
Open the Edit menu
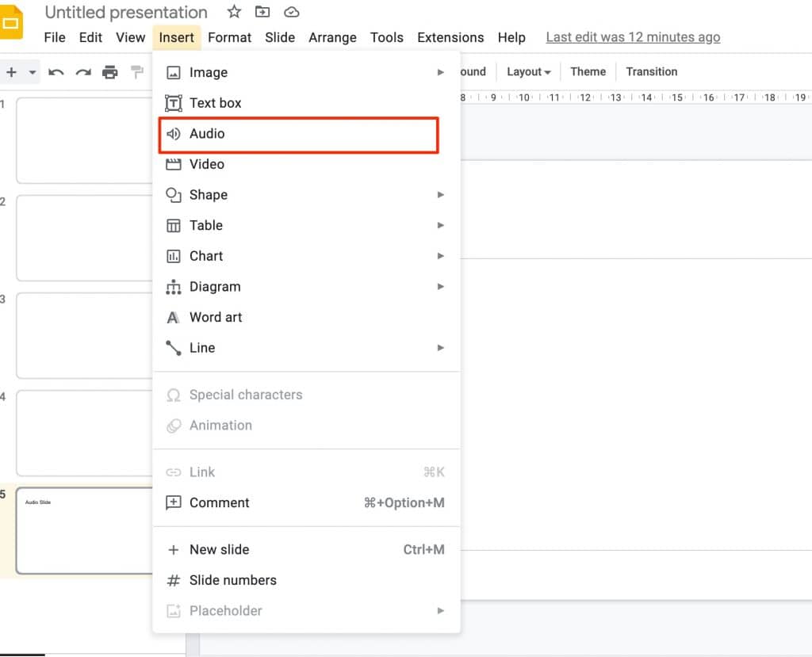[x=90, y=37]
